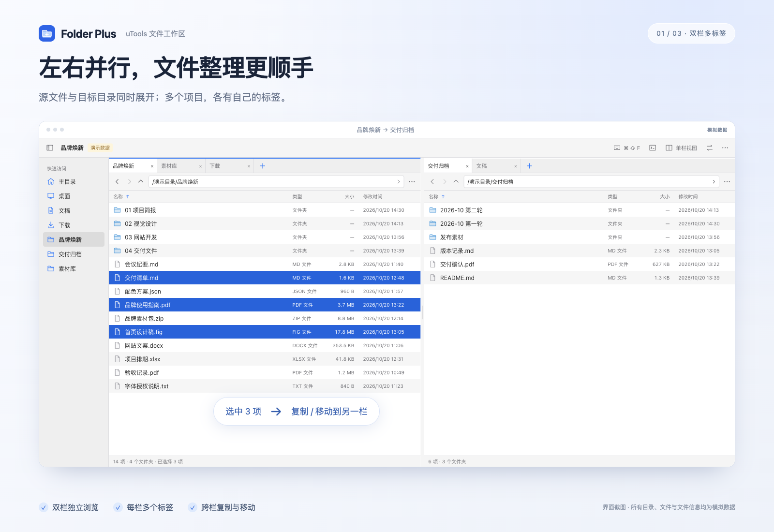Select the 版本记录.md file

pos(580,251)
